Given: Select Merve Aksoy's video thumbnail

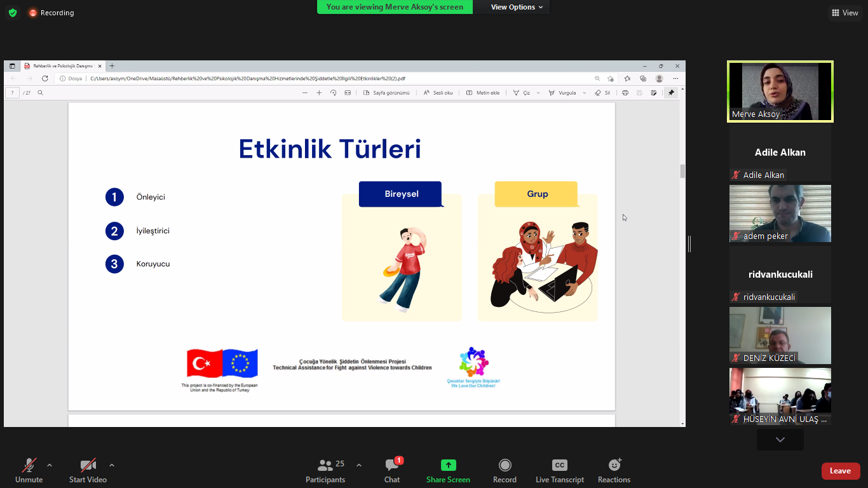Looking at the screenshot, I should [780, 91].
